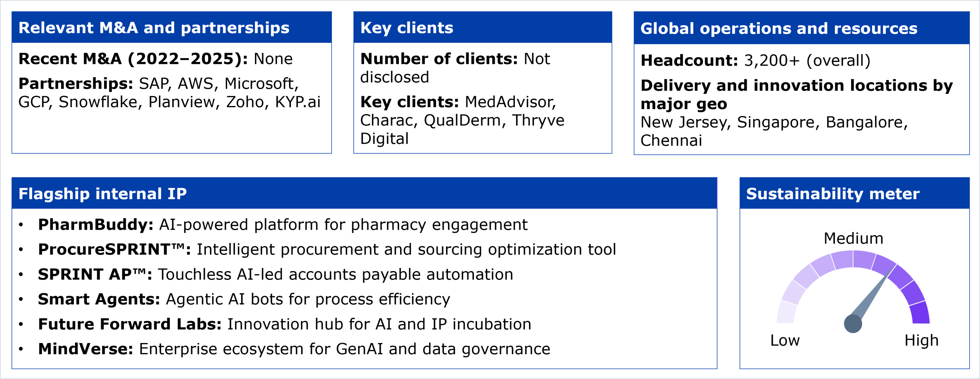The height and width of the screenshot is (379, 980).
Task: Click the Low label on gauge
Action: [785, 340]
